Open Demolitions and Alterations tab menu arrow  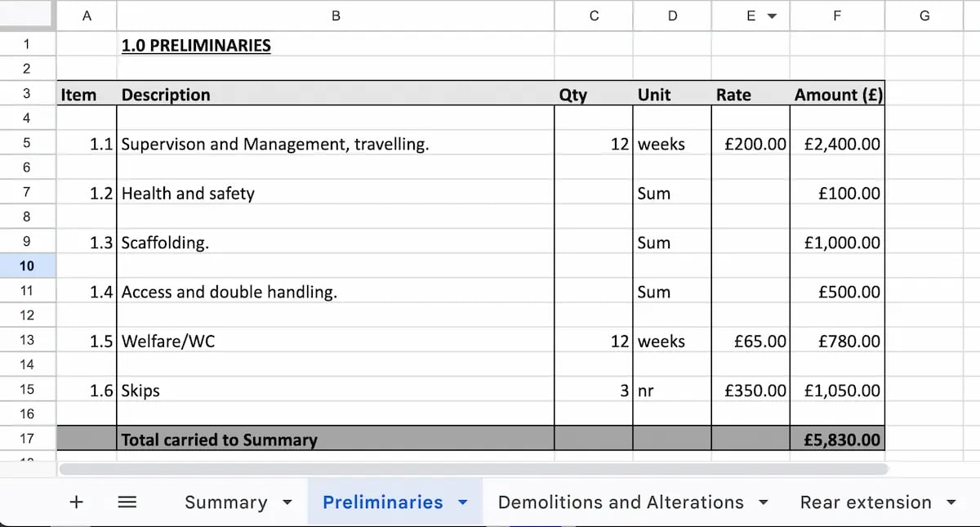coord(764,502)
